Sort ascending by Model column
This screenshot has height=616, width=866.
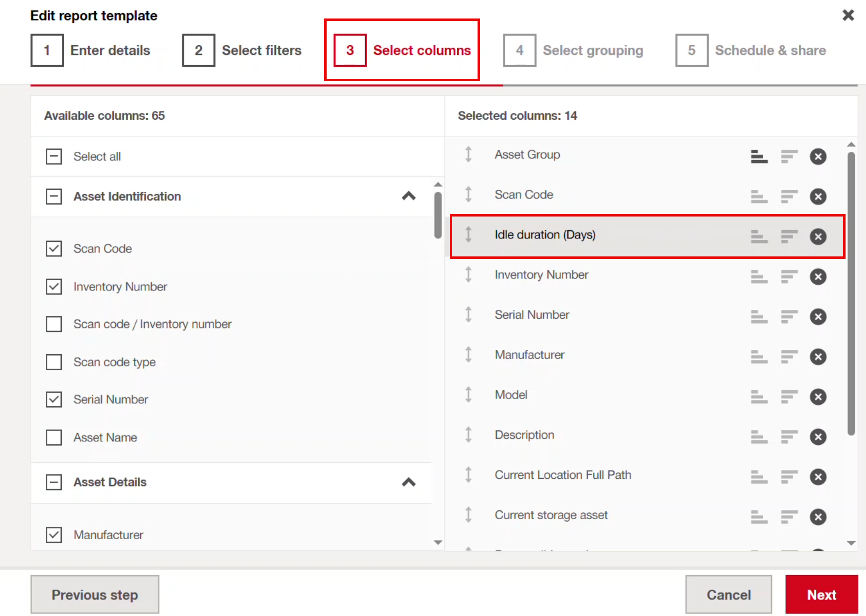coord(759,397)
